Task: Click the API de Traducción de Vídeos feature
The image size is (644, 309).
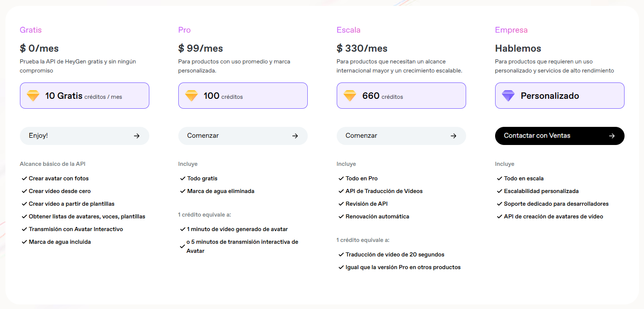Action: 384,191
